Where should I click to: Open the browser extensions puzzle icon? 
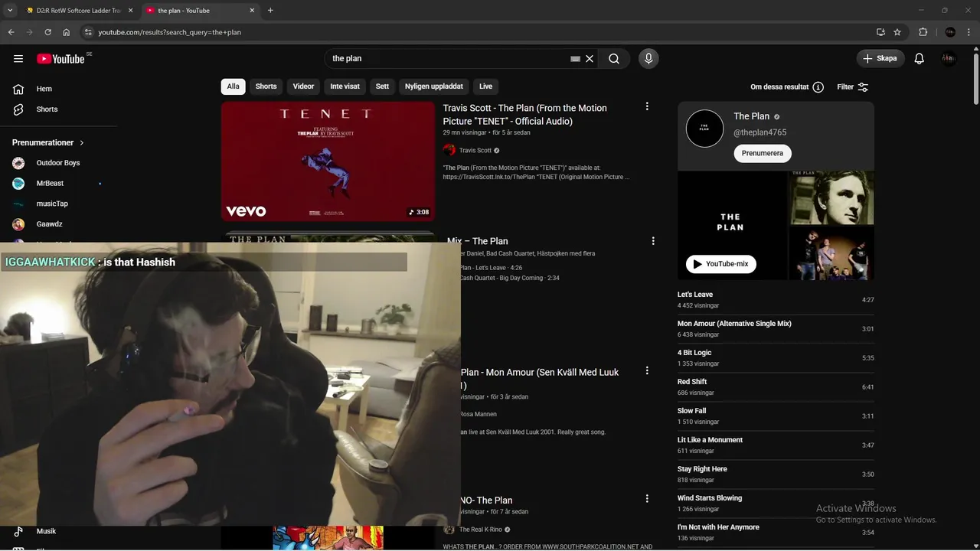tap(923, 32)
